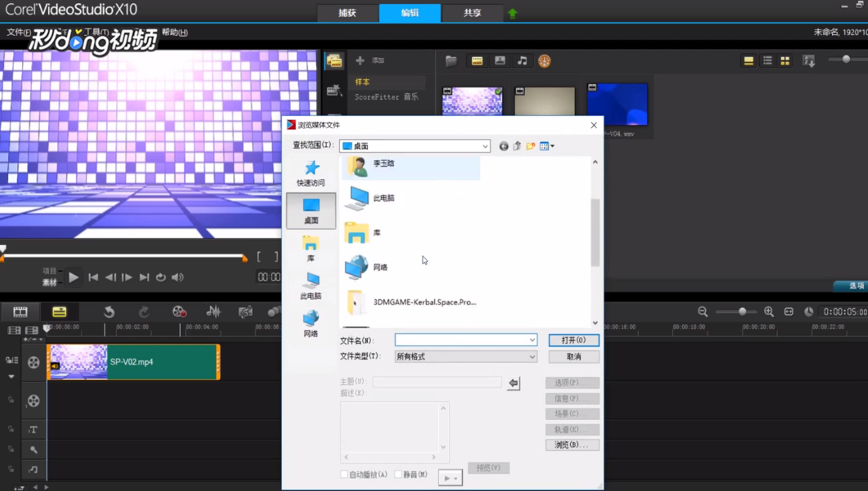868x491 pixels.
Task: Switch library to list view
Action: point(767,61)
